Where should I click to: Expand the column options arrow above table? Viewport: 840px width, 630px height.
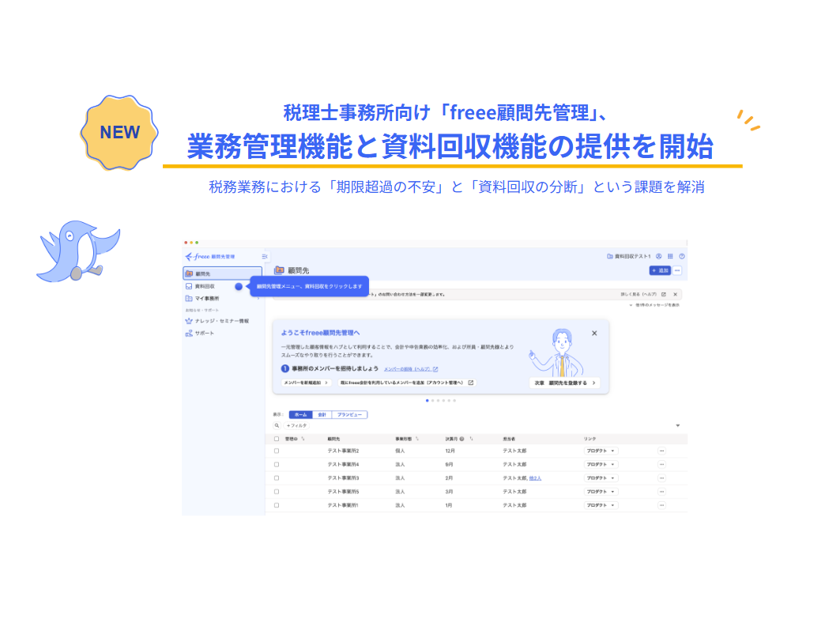tap(678, 426)
